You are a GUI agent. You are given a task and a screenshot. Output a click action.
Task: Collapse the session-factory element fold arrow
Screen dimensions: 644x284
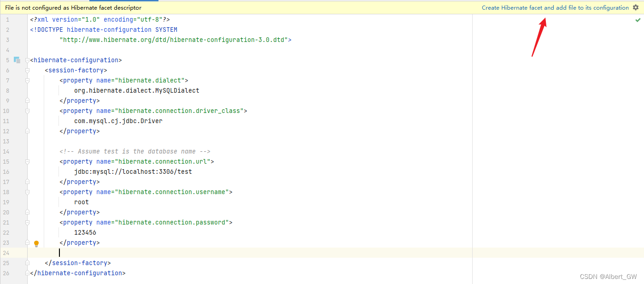(x=27, y=70)
